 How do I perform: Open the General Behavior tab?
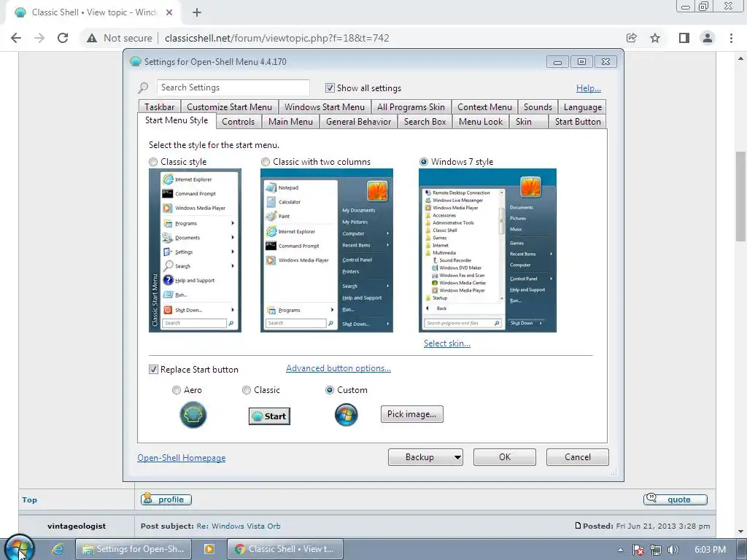click(x=359, y=122)
